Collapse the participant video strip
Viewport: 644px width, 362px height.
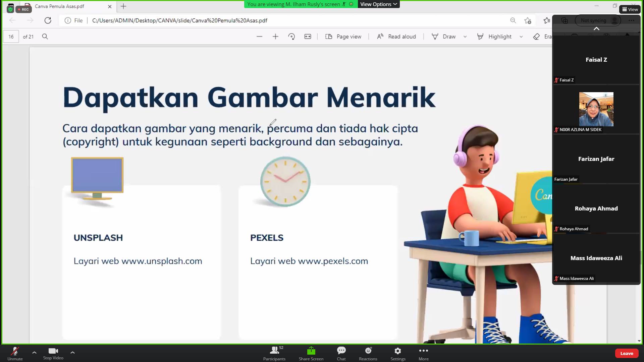click(x=596, y=29)
